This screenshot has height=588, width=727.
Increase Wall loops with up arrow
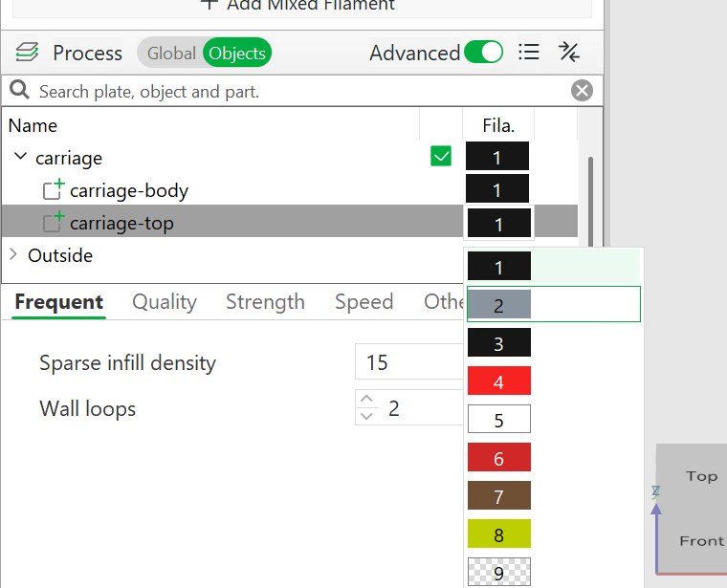[366, 399]
